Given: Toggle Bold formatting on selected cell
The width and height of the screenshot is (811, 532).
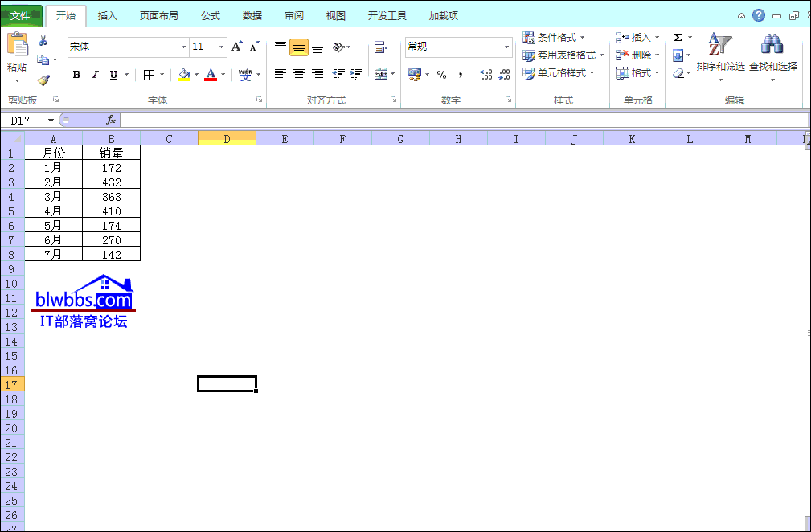Looking at the screenshot, I should tap(76, 74).
